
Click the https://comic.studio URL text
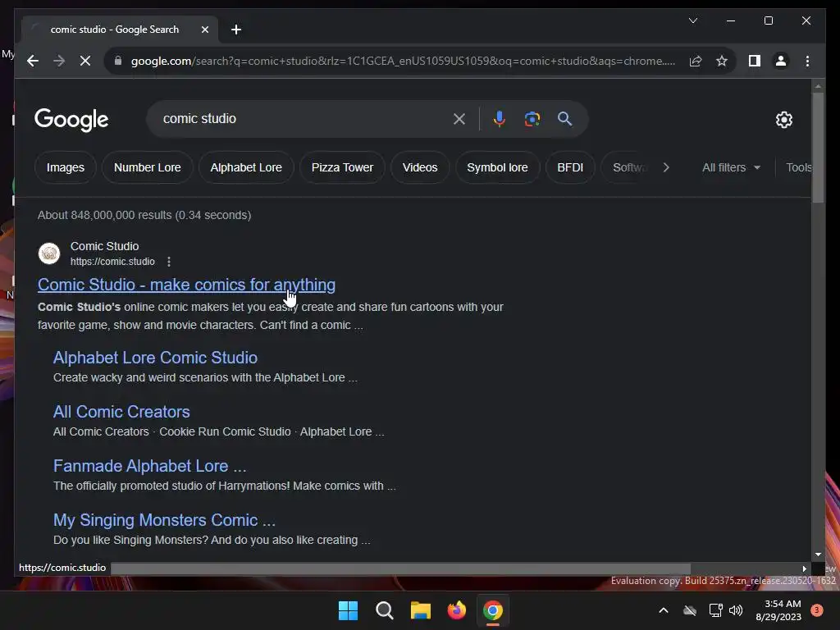[x=112, y=262]
